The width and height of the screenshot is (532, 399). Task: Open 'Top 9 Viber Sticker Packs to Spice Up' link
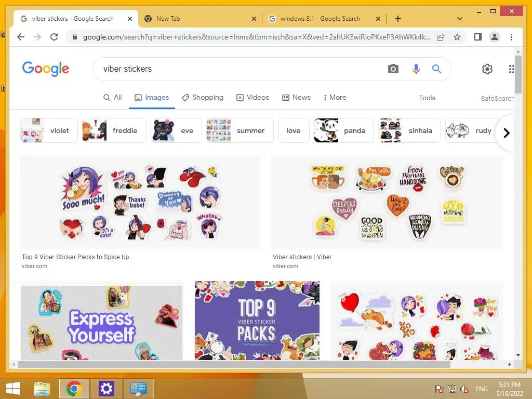coord(79,257)
